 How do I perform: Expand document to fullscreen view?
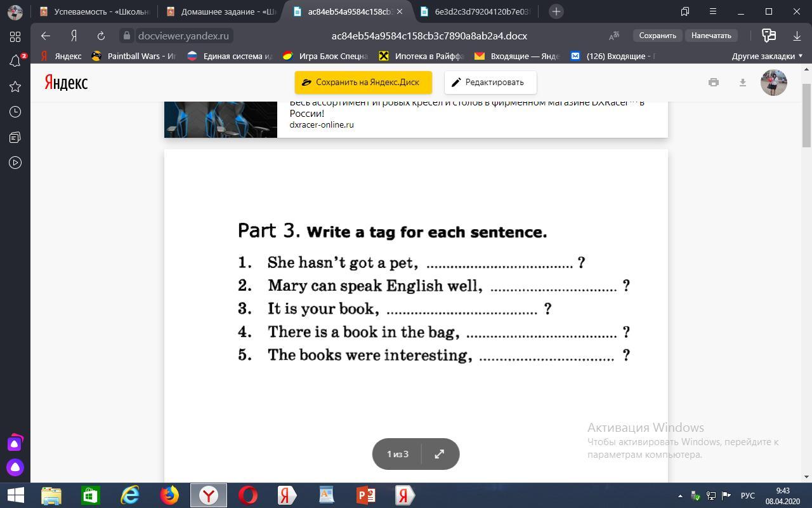point(439,454)
